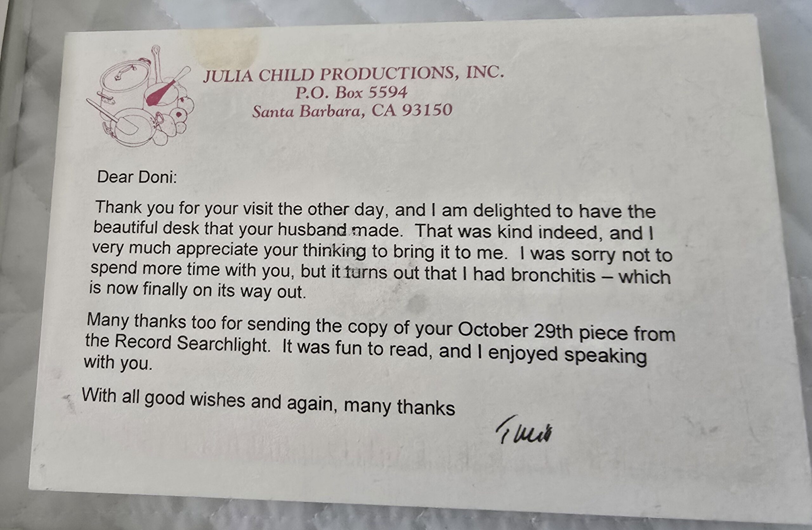The height and width of the screenshot is (530, 812).
Task: Click the "Dear Doni:" greeting
Action: coord(137,177)
